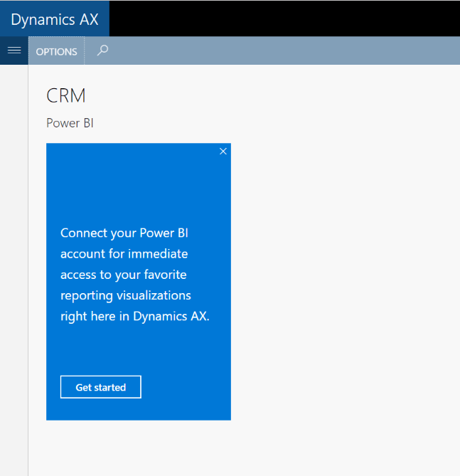Click the collapsed left navigation pane strip

coord(14,270)
